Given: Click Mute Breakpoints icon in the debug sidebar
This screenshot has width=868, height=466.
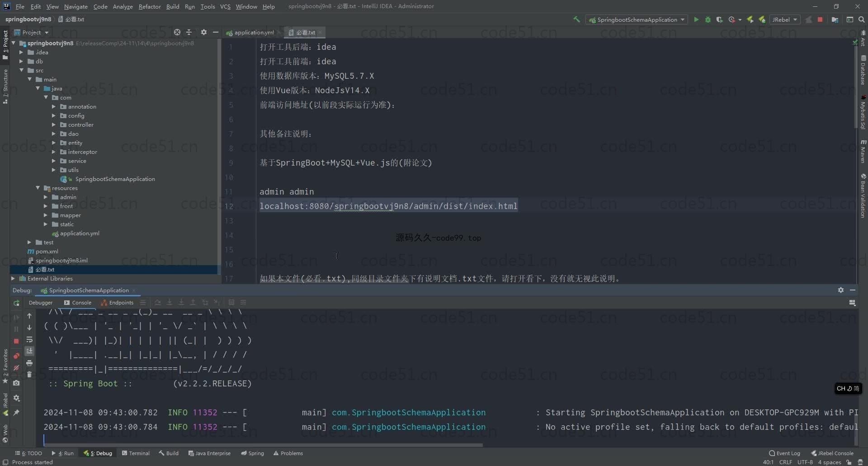Looking at the screenshot, I should click(x=16, y=368).
